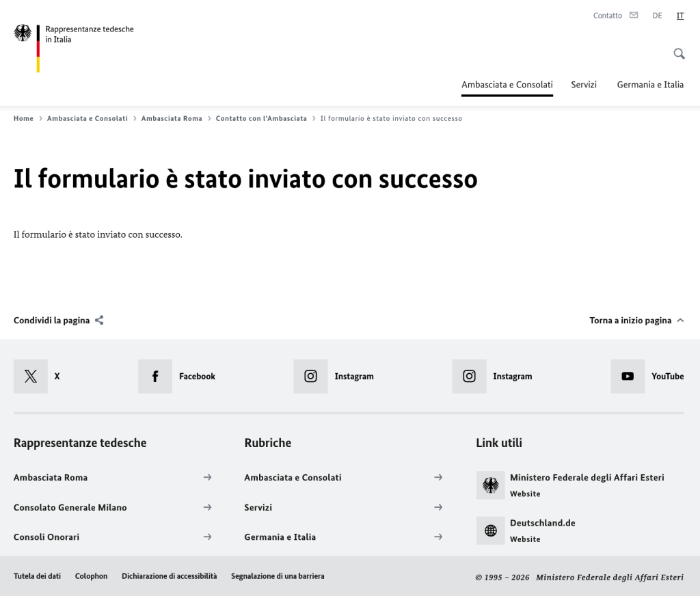Open the Tutela dei dati footer link

pyautogui.click(x=37, y=576)
